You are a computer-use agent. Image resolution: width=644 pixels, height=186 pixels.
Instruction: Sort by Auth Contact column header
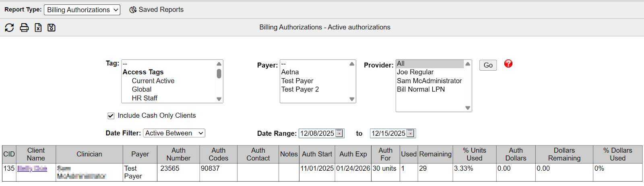[258, 154]
